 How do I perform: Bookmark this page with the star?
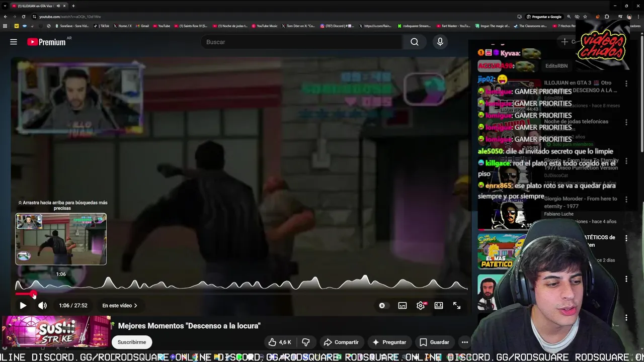(585, 17)
